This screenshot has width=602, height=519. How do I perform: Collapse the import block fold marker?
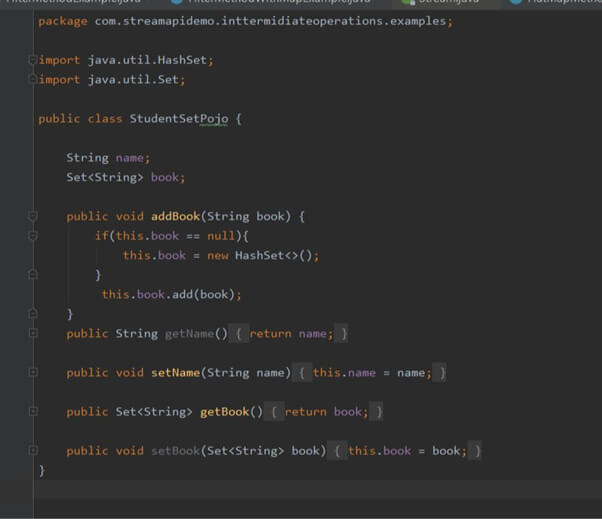pos(33,60)
